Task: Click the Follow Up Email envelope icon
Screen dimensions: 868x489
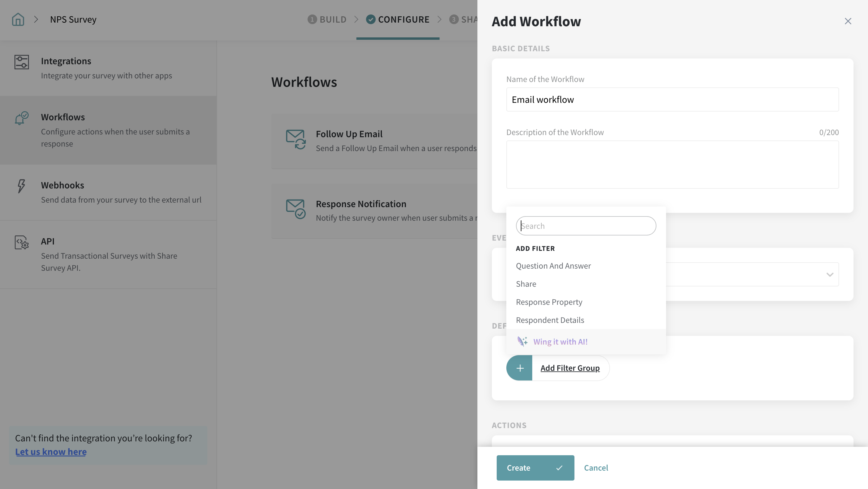Action: click(295, 139)
